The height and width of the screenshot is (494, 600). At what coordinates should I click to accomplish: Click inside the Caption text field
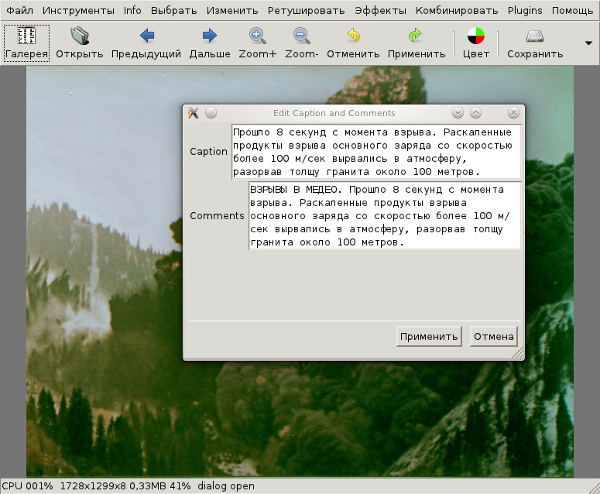376,151
